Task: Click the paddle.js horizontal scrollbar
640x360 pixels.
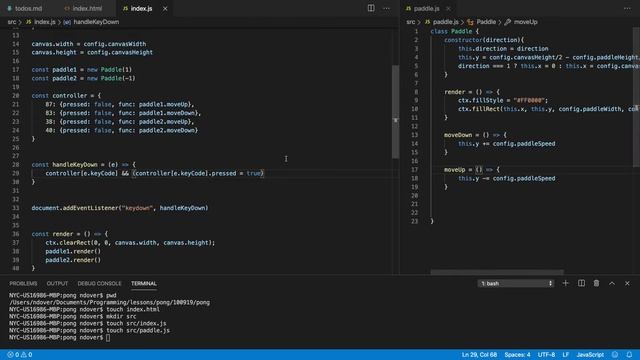Action: 497,272
